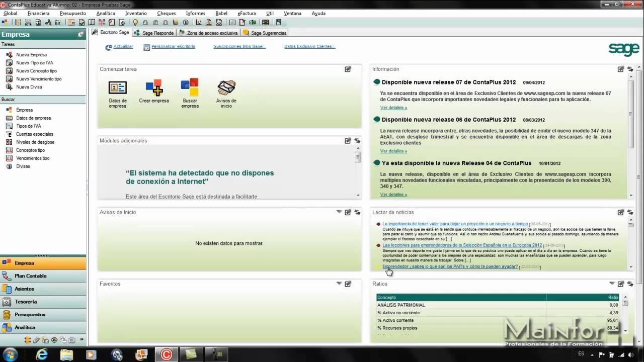Click Módulos adicionales scroll down arrow
The width and height of the screenshot is (644, 362).
358,196
